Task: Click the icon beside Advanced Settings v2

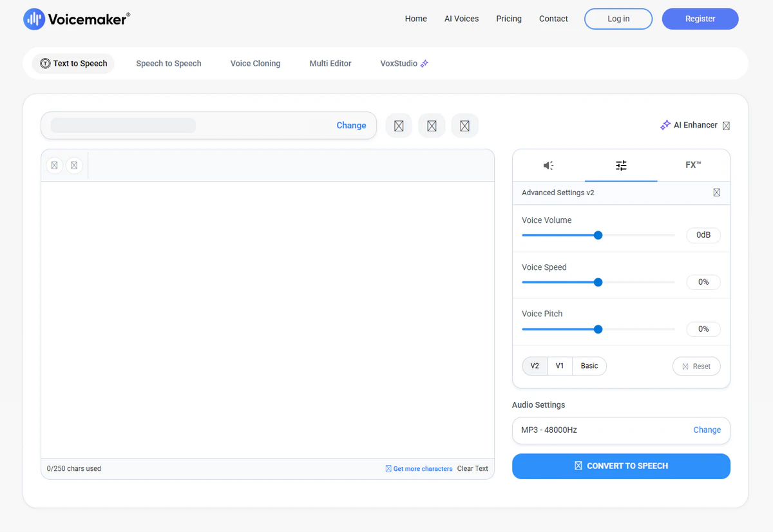Action: [x=716, y=193]
